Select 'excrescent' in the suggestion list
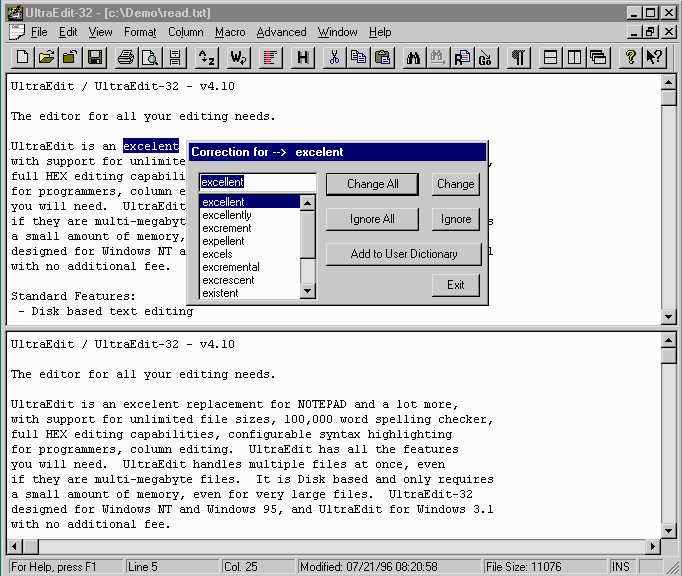The height and width of the screenshot is (576, 682). pyautogui.click(x=250, y=280)
